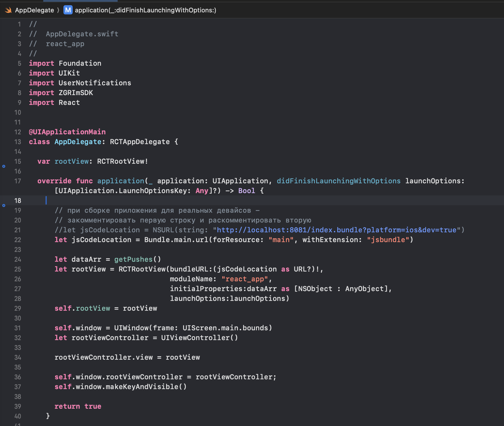Open the localhost:8081 bundle URL link

[337, 230]
